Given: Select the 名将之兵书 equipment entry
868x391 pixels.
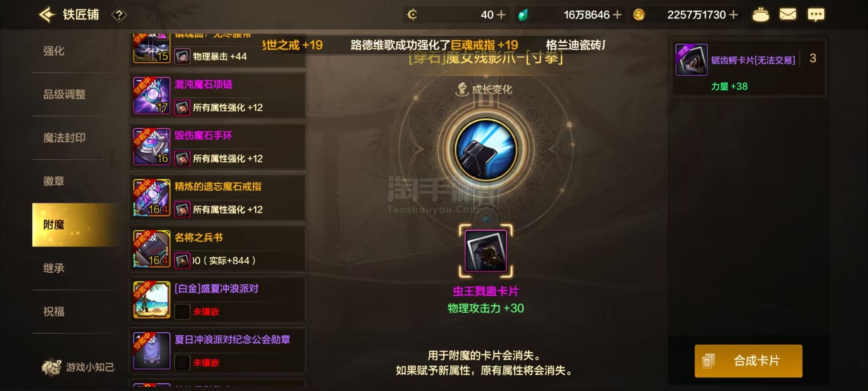Looking at the screenshot, I should (x=218, y=249).
